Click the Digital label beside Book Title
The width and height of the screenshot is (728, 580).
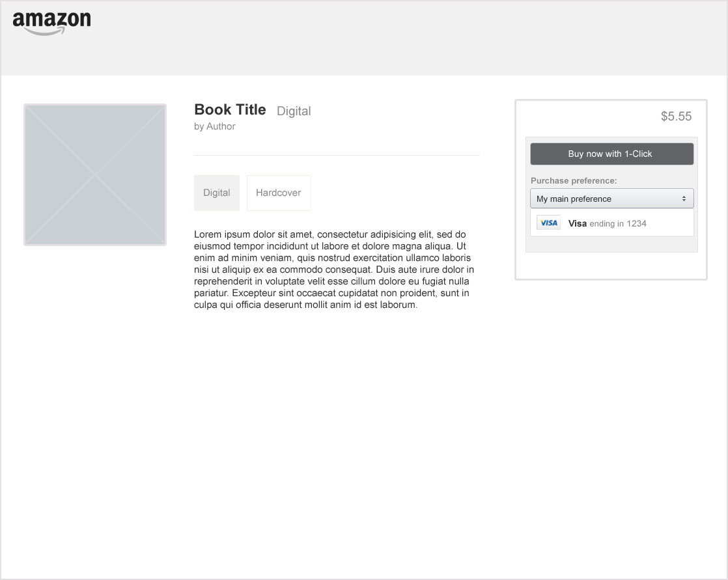tap(294, 111)
